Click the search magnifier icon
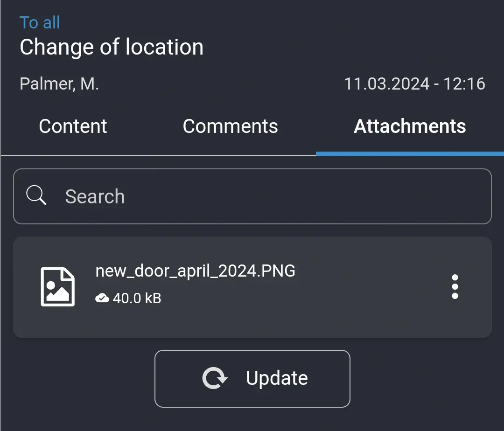The height and width of the screenshot is (431, 504). tap(36, 195)
